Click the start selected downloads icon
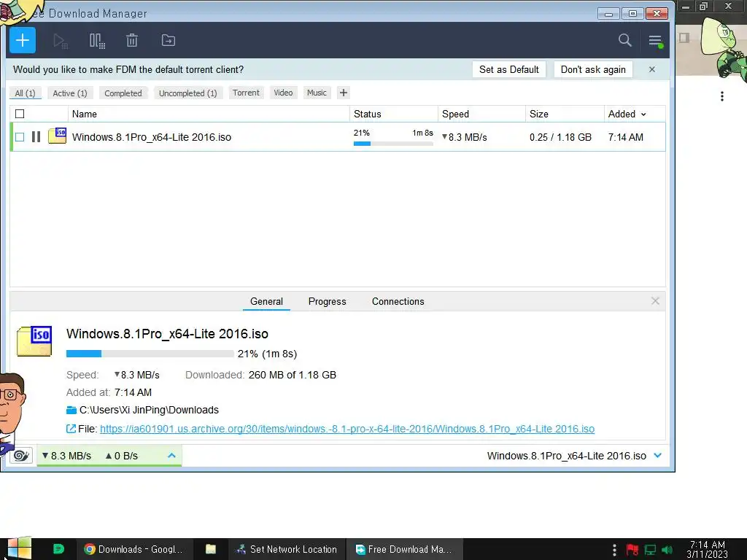747x560 pixels. [x=61, y=41]
